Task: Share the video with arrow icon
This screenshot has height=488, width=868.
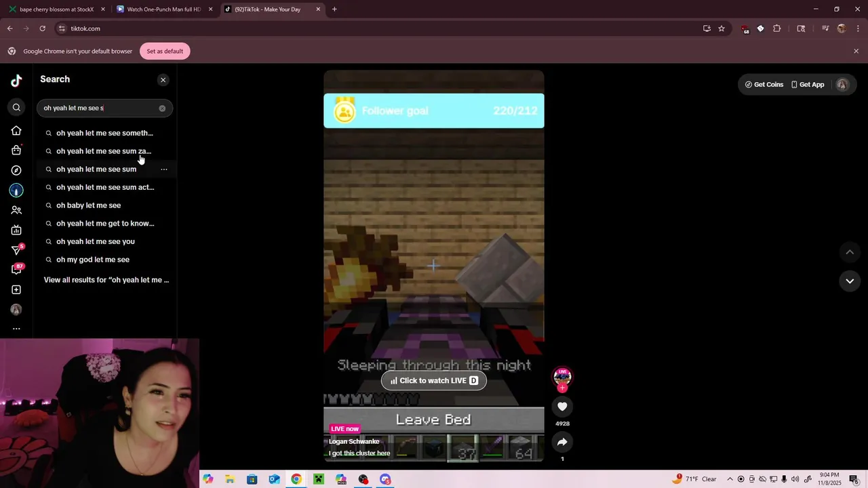Action: pos(562,442)
